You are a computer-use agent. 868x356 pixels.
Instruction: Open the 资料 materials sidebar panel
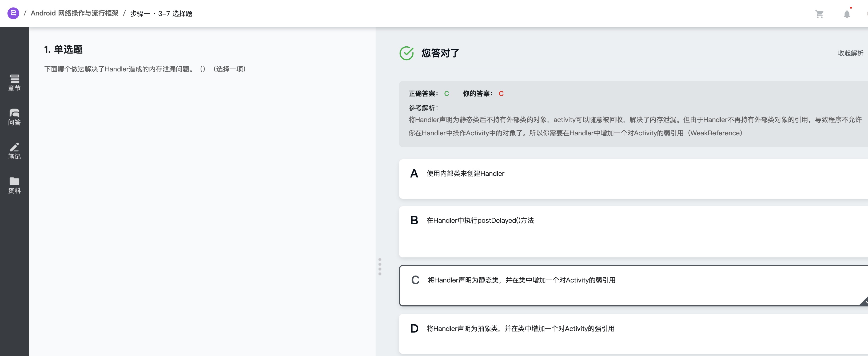(14, 185)
